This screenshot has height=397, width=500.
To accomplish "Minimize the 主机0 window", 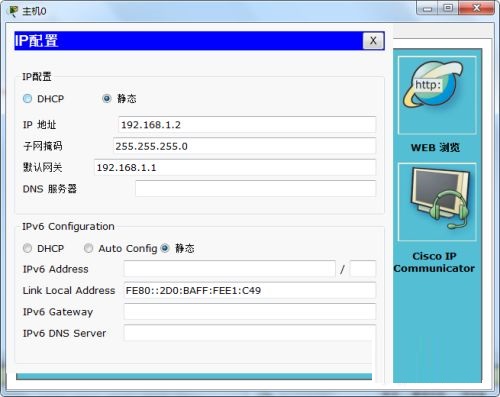I will click(428, 8).
